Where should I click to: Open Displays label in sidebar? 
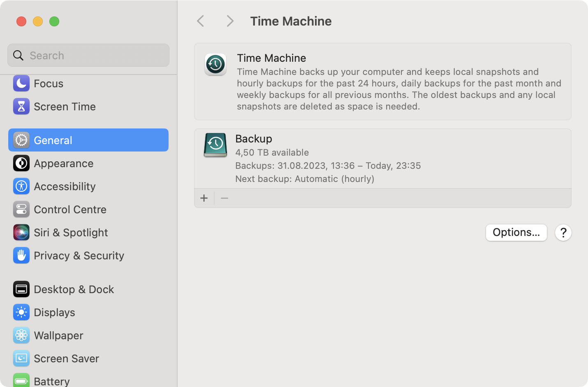click(x=54, y=312)
